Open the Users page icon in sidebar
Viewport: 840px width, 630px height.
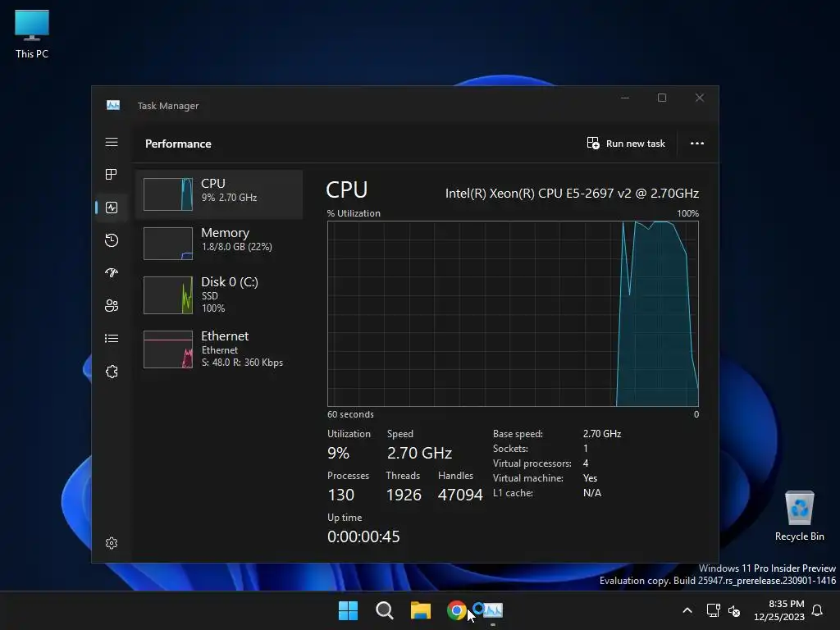pyautogui.click(x=112, y=305)
